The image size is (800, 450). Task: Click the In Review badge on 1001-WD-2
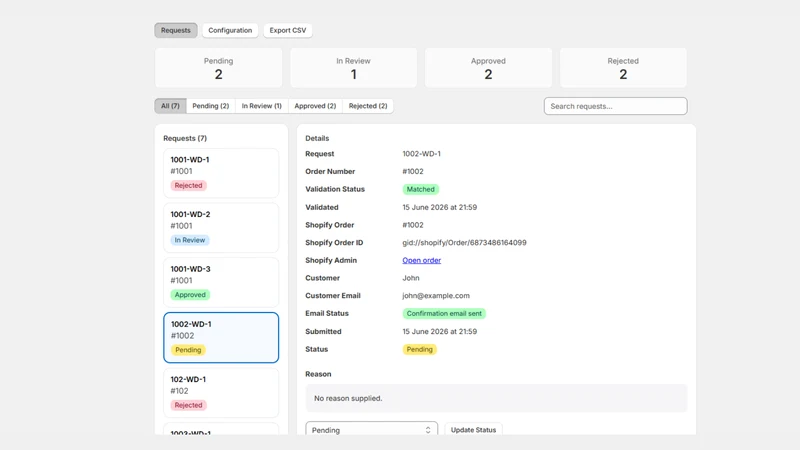[190, 240]
